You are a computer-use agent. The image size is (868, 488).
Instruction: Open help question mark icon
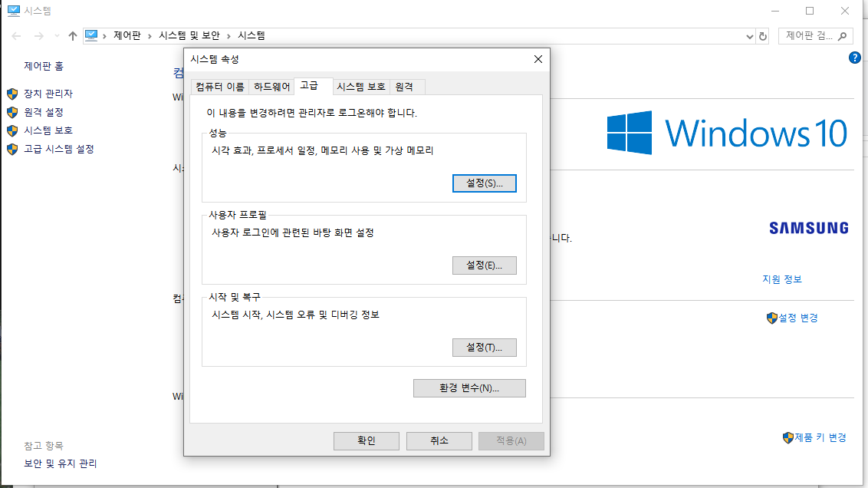(855, 58)
